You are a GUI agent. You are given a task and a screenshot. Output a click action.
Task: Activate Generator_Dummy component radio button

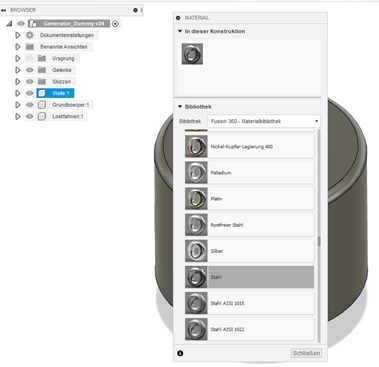click(x=115, y=24)
